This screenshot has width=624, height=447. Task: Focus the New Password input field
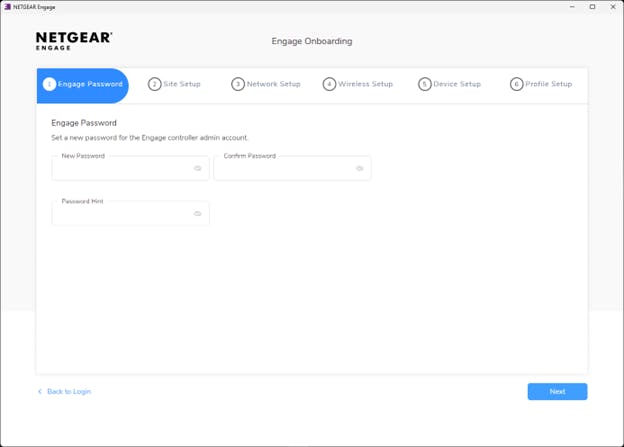click(x=120, y=168)
